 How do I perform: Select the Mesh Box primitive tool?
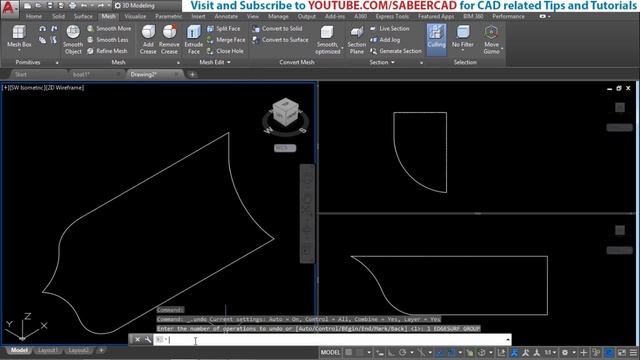click(x=19, y=36)
